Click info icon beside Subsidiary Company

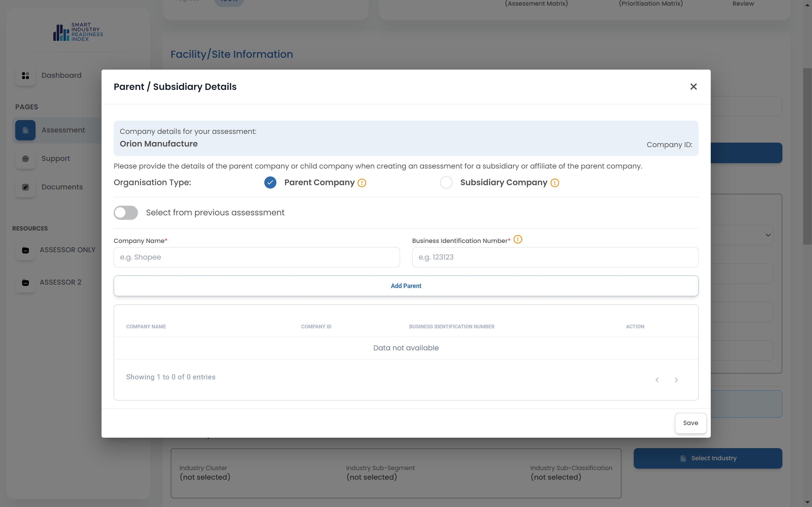555,183
